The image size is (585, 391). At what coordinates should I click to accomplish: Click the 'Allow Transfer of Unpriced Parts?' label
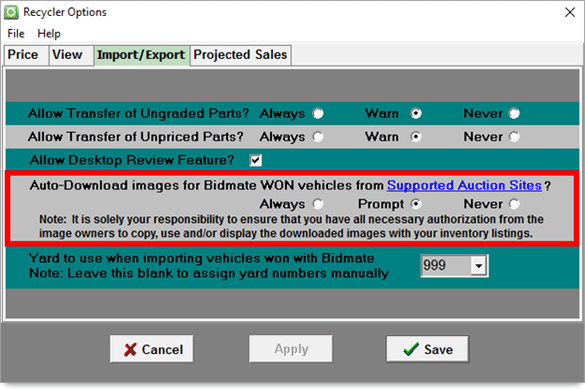point(136,137)
